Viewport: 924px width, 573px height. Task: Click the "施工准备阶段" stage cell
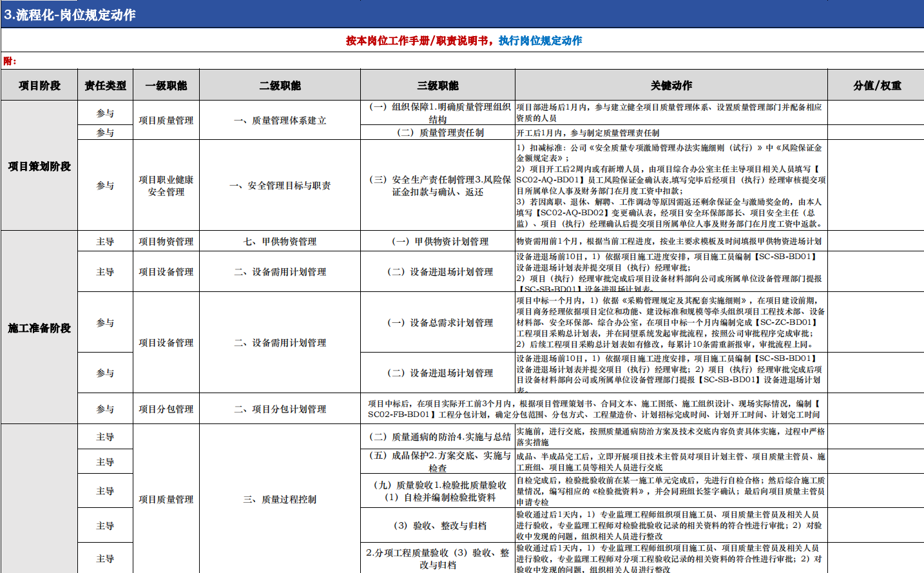click(x=39, y=328)
